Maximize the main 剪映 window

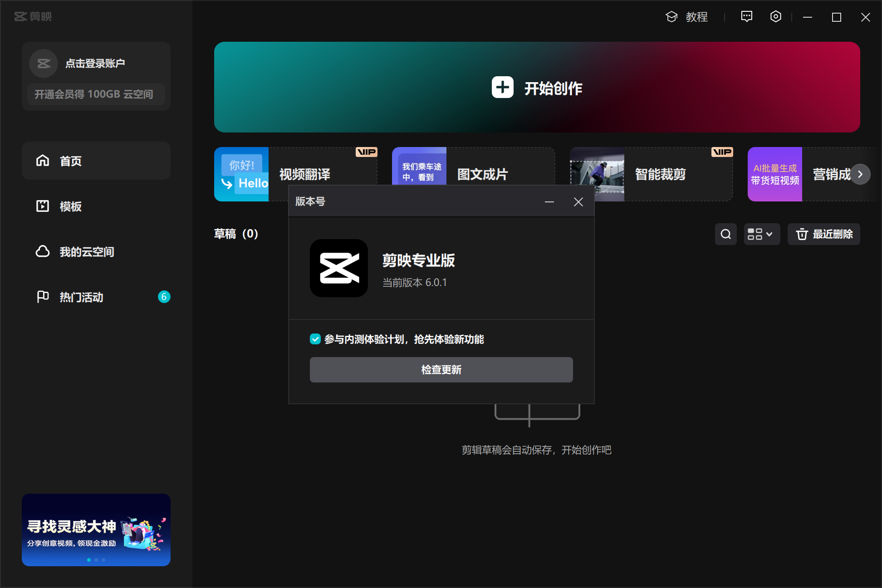pyautogui.click(x=837, y=17)
